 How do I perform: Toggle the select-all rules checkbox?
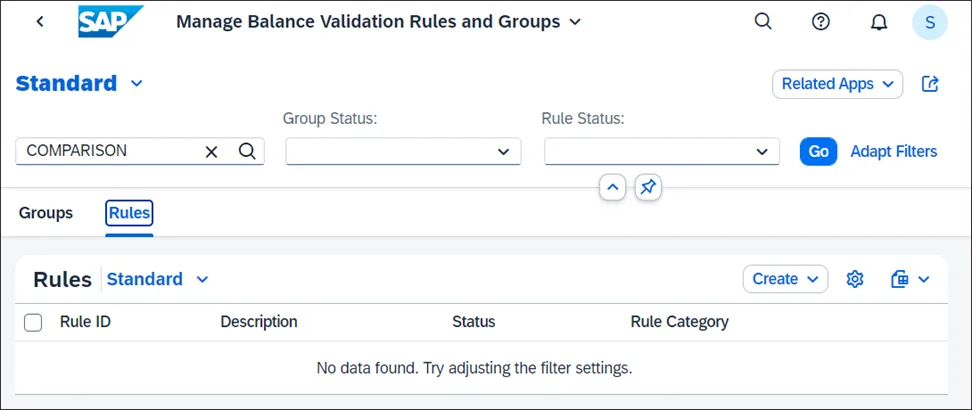tap(33, 322)
